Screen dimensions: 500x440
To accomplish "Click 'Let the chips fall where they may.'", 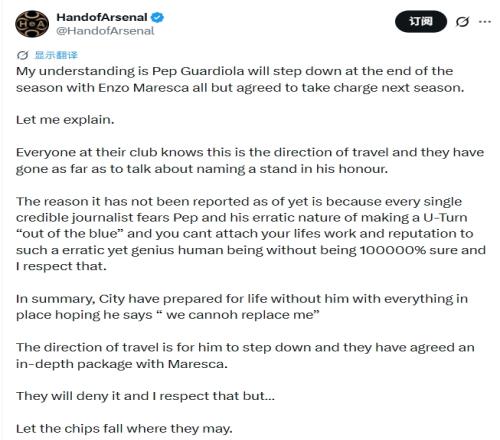I will click(124, 428).
